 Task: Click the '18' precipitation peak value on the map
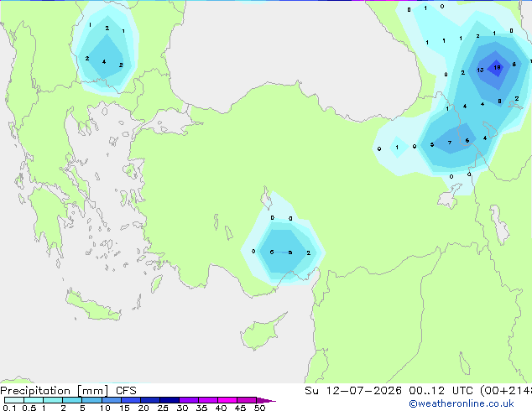(497, 67)
